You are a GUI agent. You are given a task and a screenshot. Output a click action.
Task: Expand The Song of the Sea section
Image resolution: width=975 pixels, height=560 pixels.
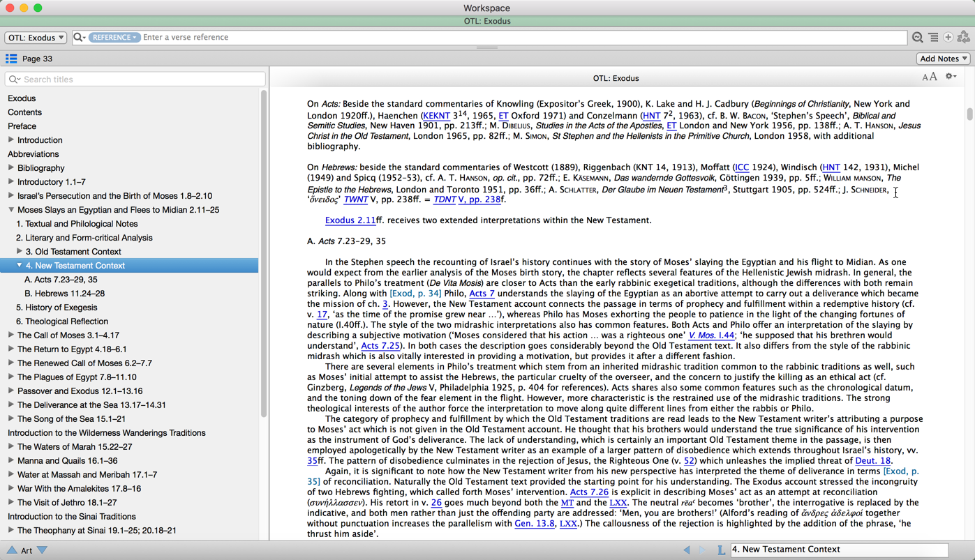pyautogui.click(x=11, y=419)
